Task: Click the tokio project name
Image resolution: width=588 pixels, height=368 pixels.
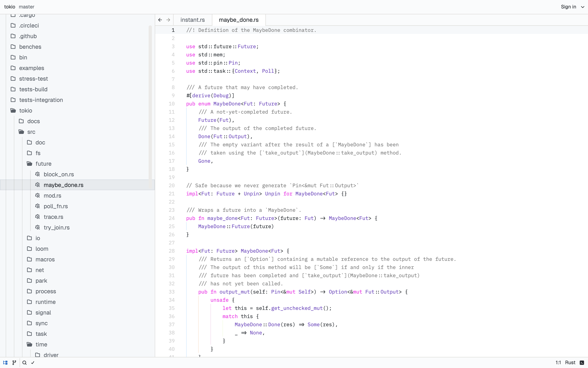Action: click(10, 7)
